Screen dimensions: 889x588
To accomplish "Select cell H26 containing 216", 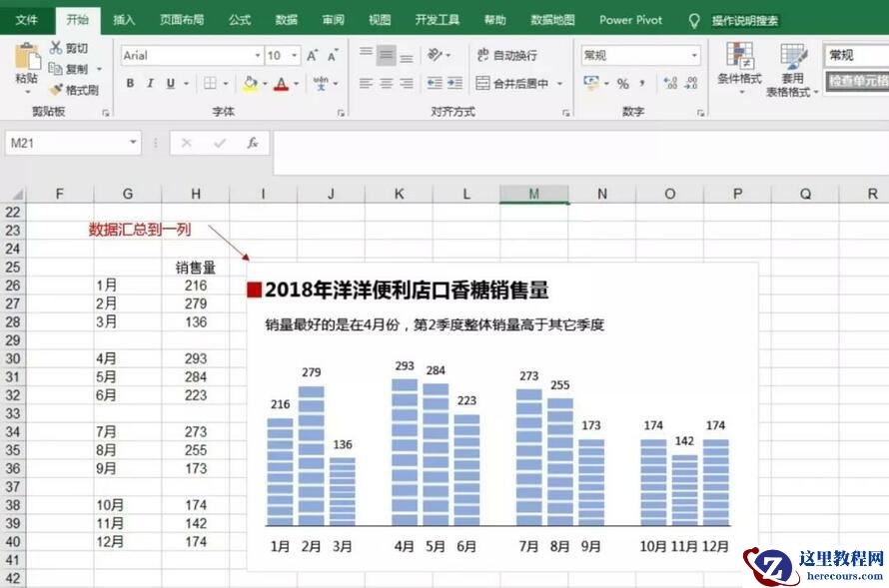I will point(196,286).
